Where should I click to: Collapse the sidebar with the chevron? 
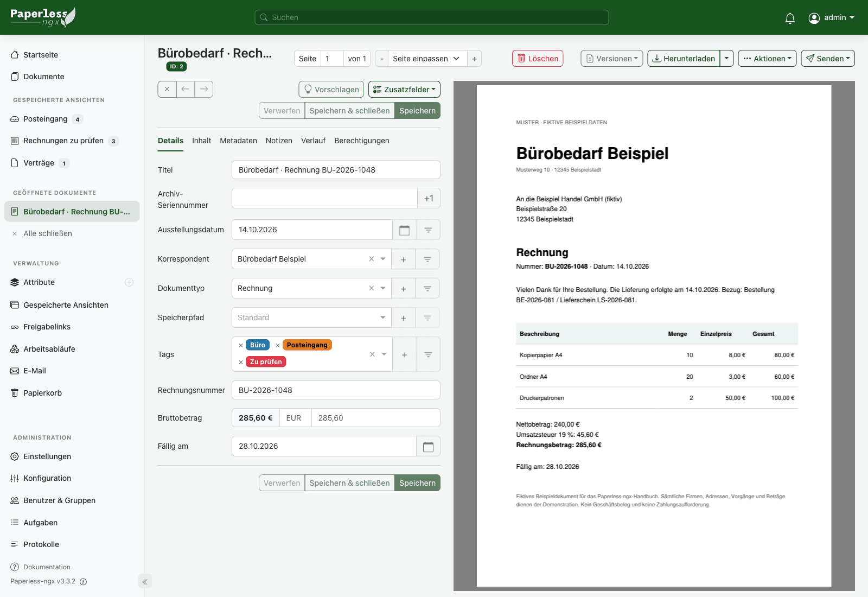(x=145, y=582)
